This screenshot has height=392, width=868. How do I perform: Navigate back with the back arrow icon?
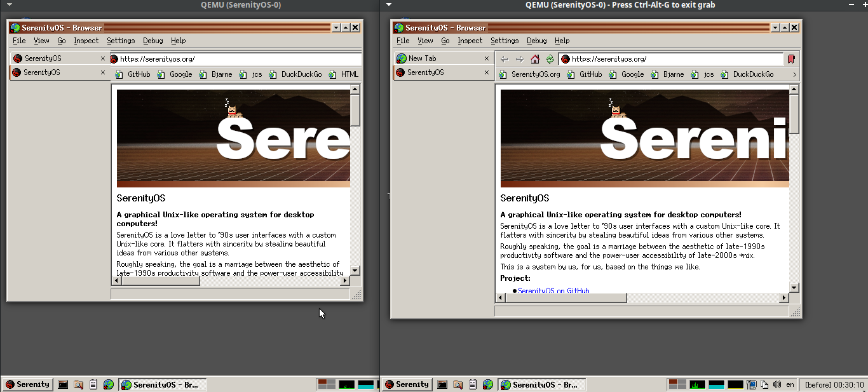(x=504, y=58)
